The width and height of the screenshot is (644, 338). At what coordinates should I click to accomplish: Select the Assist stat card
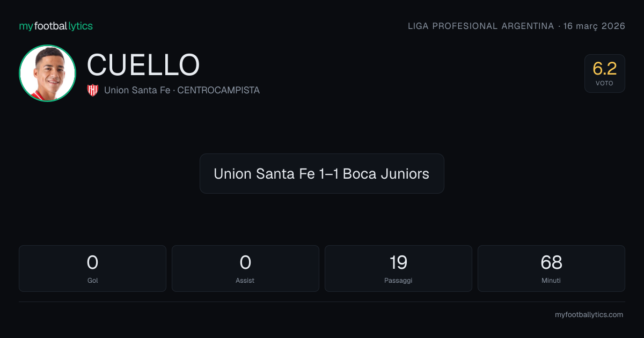click(x=245, y=268)
